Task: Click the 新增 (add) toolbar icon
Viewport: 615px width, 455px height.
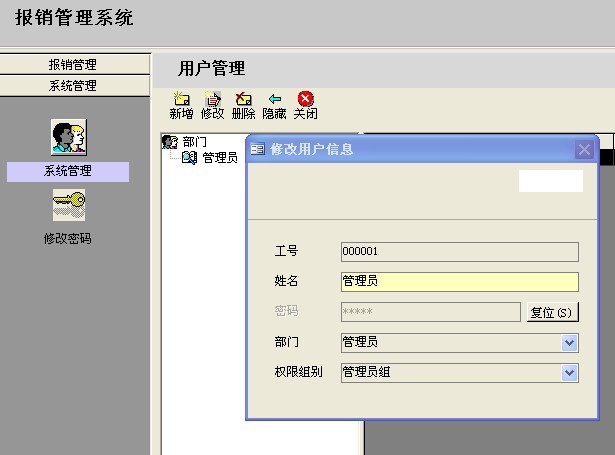Action: coord(181,98)
